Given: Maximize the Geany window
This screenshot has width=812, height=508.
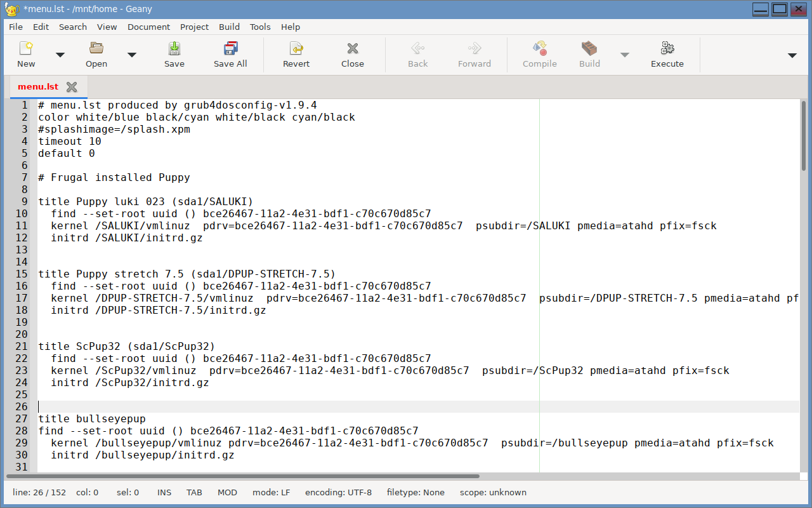Looking at the screenshot, I should [x=780, y=9].
